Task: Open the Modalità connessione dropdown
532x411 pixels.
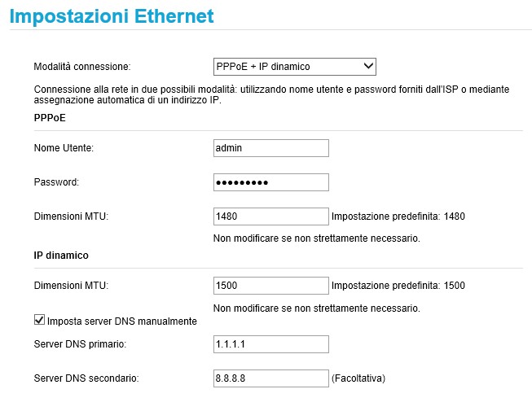Action: click(x=294, y=67)
